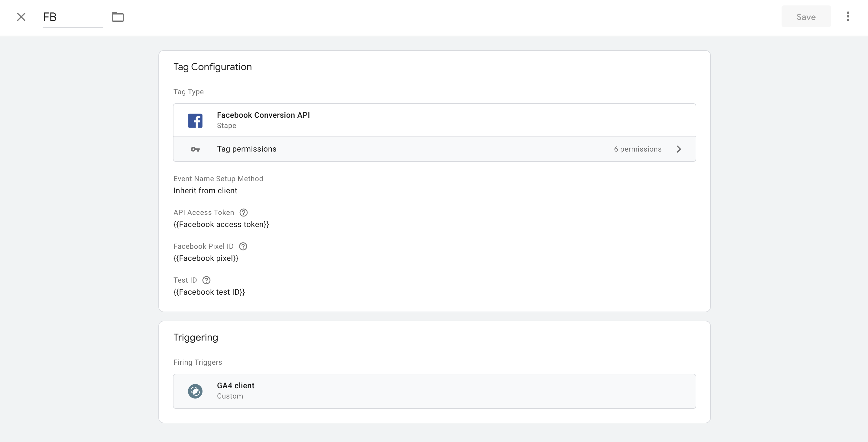Click the Tag permissions label

tap(247, 149)
